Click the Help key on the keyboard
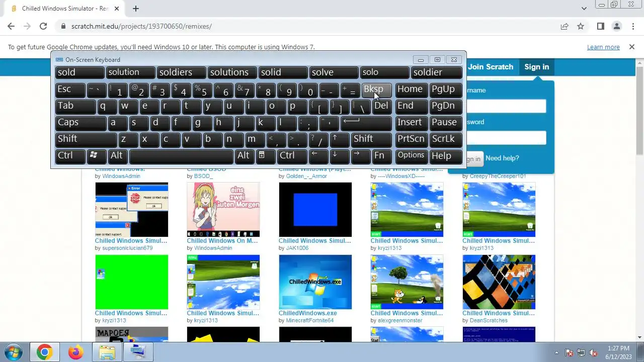 click(446, 156)
